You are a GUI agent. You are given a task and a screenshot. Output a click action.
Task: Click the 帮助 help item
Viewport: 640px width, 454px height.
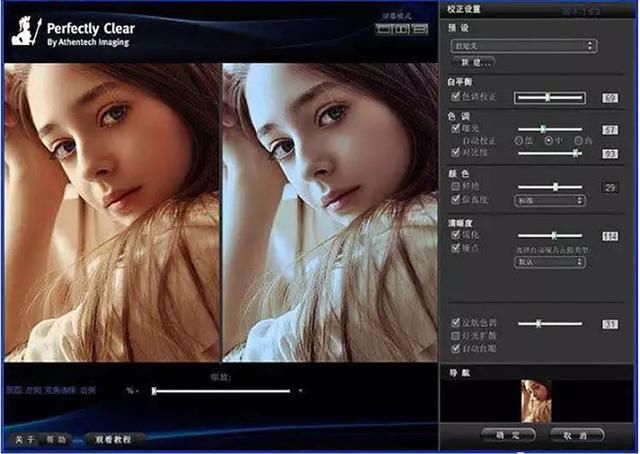coord(56,440)
